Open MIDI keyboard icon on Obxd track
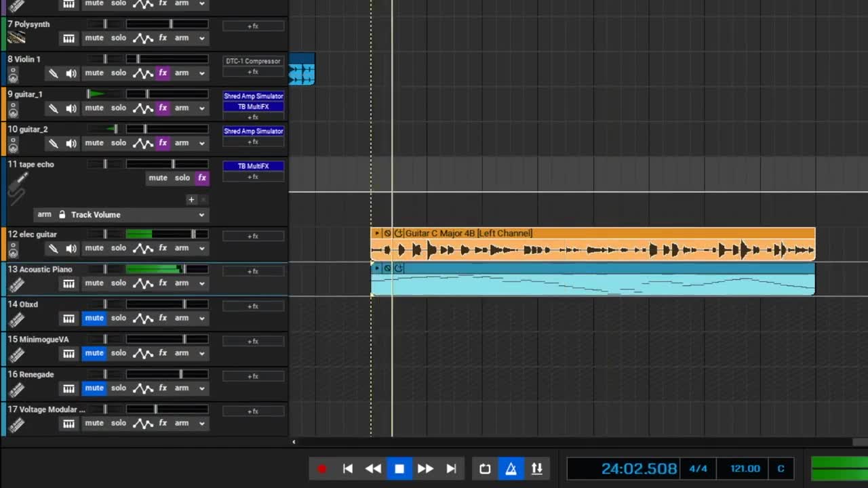 [68, 319]
